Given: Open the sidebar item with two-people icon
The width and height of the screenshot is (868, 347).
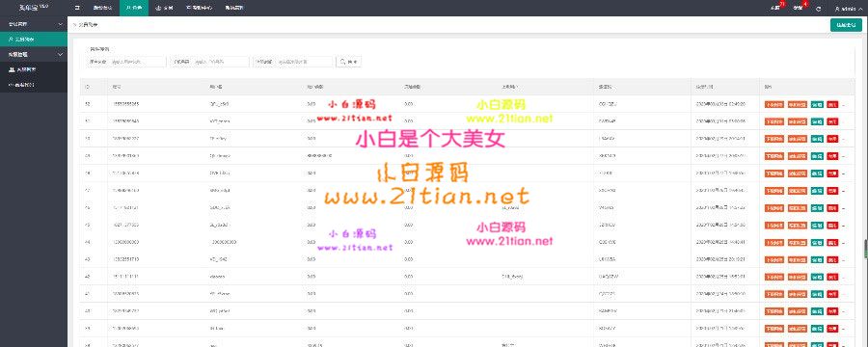Looking at the screenshot, I should coord(33,69).
